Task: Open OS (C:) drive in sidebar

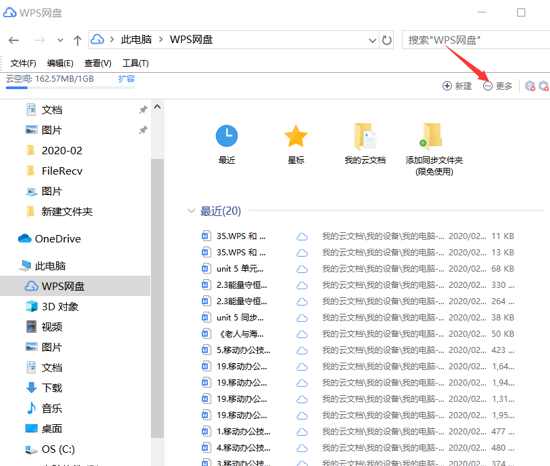Action: [x=58, y=449]
